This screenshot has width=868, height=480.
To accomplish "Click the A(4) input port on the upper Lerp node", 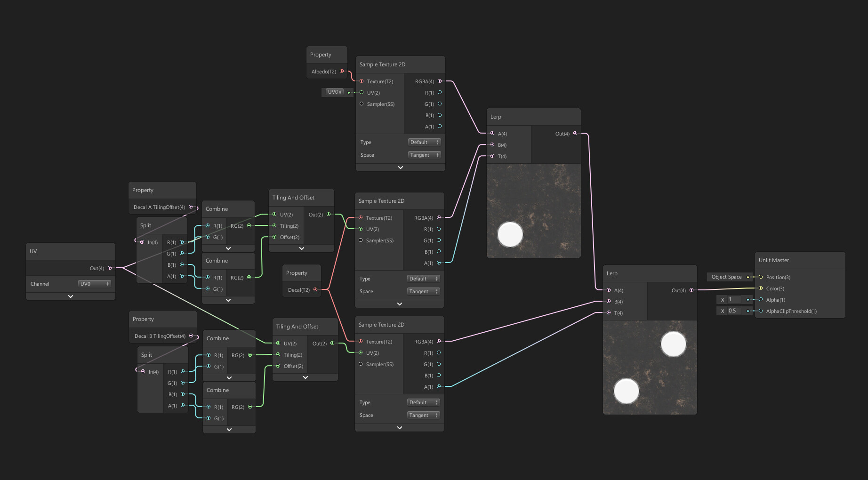I will pyautogui.click(x=493, y=134).
